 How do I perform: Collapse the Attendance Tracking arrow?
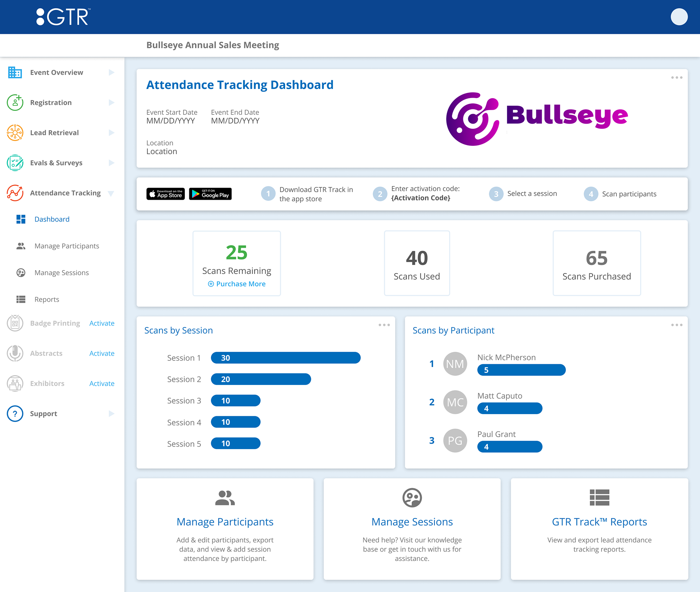coord(111,193)
